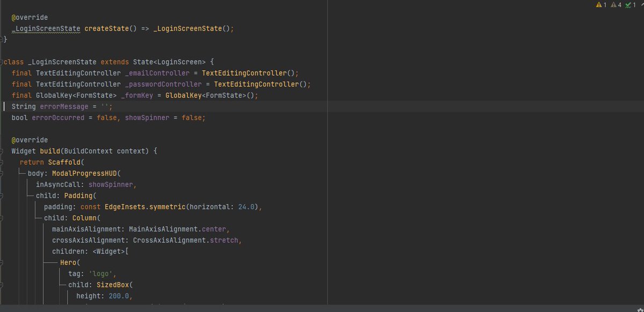This screenshot has width=644, height=312.
Task: Click the 'class' keyword
Action: click(x=13, y=62)
